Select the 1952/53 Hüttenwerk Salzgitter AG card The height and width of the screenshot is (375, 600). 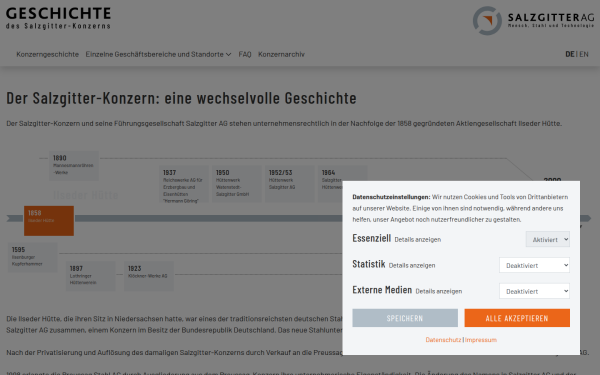[x=290, y=184]
